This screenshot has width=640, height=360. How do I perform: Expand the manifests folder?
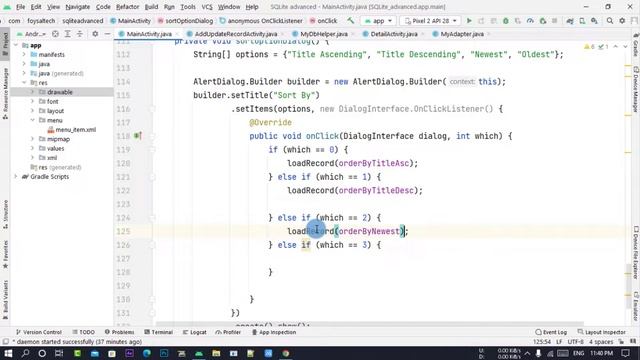24,54
